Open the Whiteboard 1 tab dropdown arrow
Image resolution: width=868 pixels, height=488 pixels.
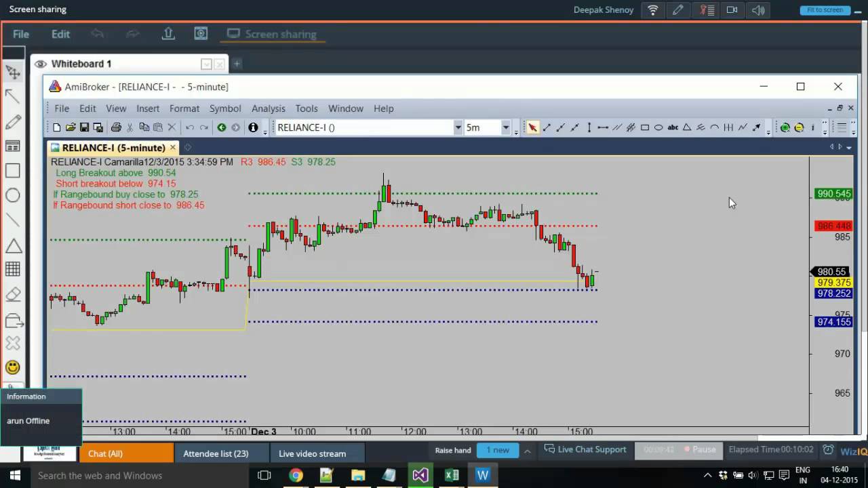206,64
